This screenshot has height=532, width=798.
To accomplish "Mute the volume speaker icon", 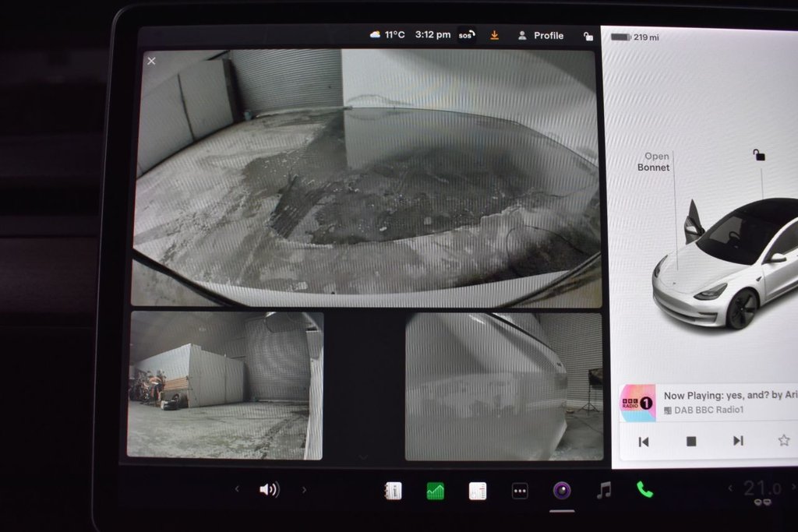I will 268,489.
